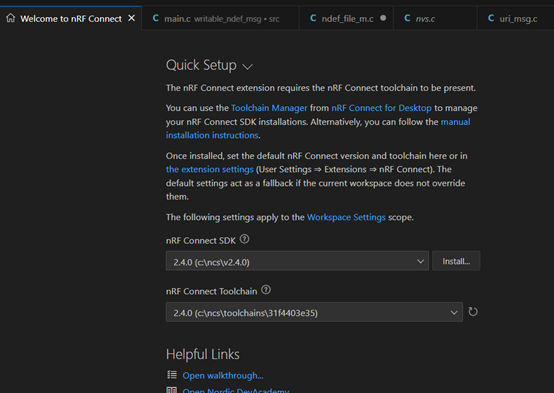Click the nRF Connect SDK label
The height and width of the screenshot is (393, 554).
[x=201, y=241]
